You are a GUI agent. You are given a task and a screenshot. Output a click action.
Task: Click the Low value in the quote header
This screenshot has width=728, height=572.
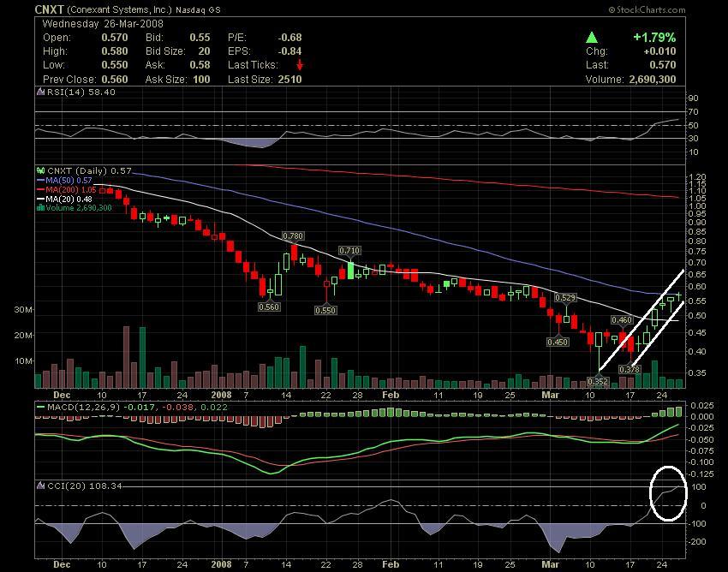pos(114,65)
